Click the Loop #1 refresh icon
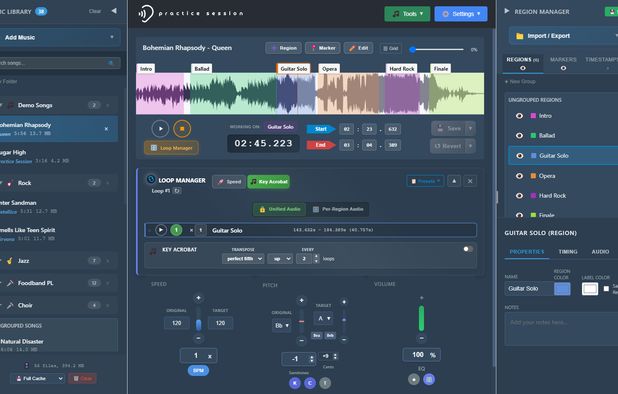618x394 pixels. [177, 191]
